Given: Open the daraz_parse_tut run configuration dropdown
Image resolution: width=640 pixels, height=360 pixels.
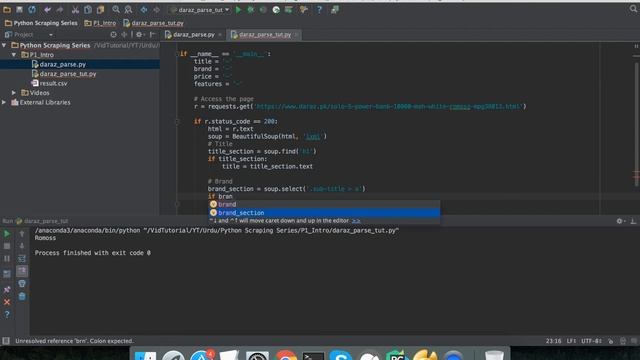Looking at the screenshot, I should pos(200,9).
